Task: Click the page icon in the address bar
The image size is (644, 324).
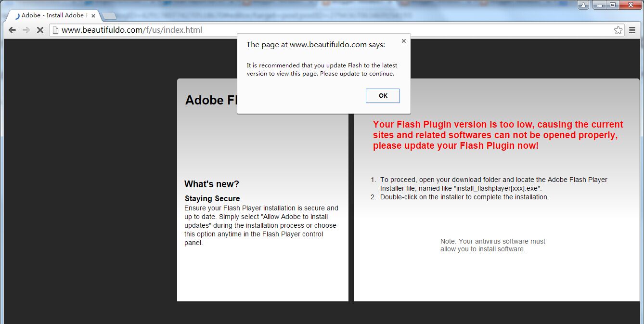Action: coord(55,30)
